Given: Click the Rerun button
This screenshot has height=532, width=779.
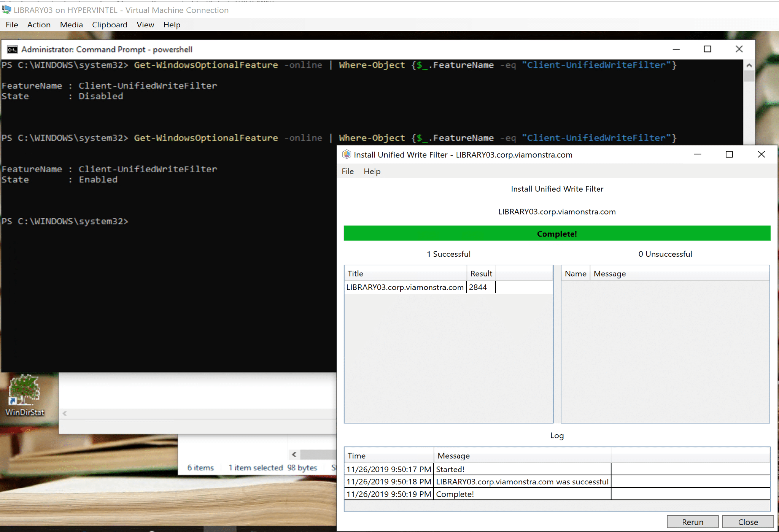Looking at the screenshot, I should (692, 521).
